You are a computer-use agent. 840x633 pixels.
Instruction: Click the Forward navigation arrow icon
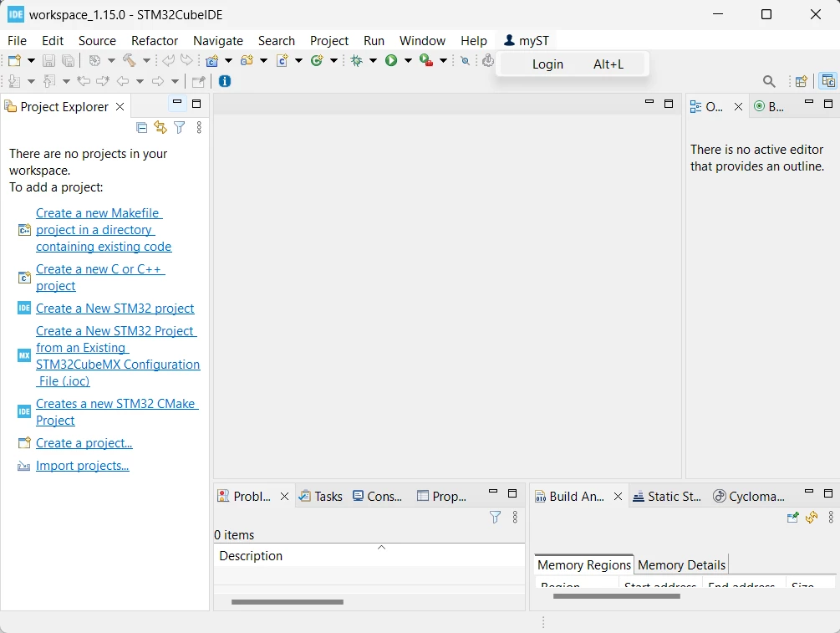point(158,81)
